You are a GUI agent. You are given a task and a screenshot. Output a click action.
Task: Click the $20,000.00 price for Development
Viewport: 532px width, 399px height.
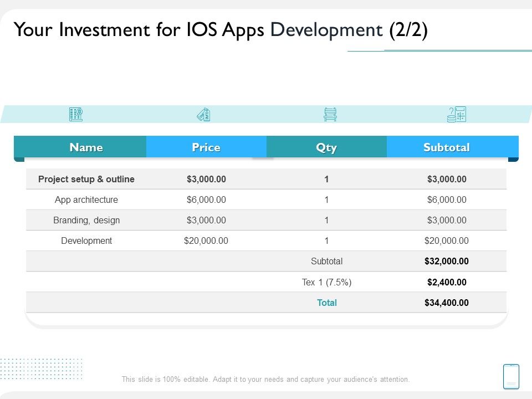(x=206, y=241)
